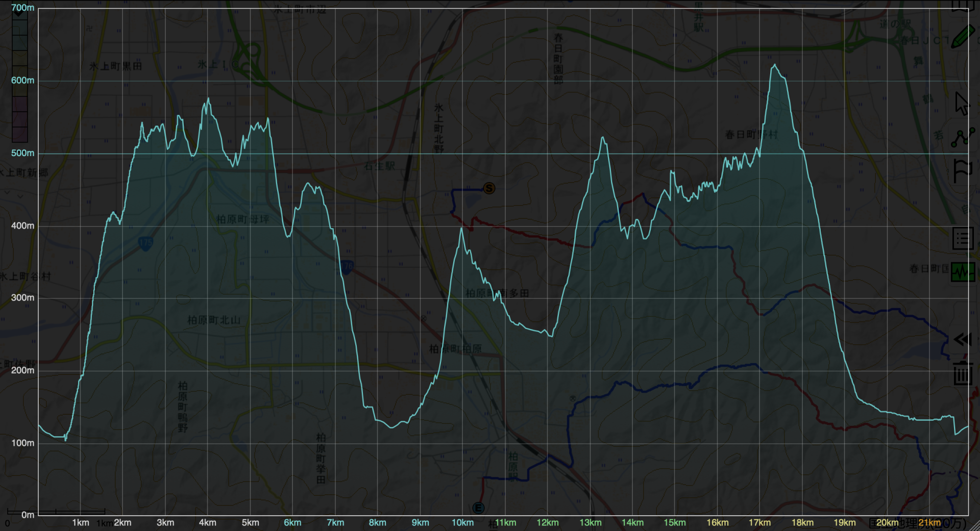
Task: Click the orange S start marker
Action: click(489, 188)
